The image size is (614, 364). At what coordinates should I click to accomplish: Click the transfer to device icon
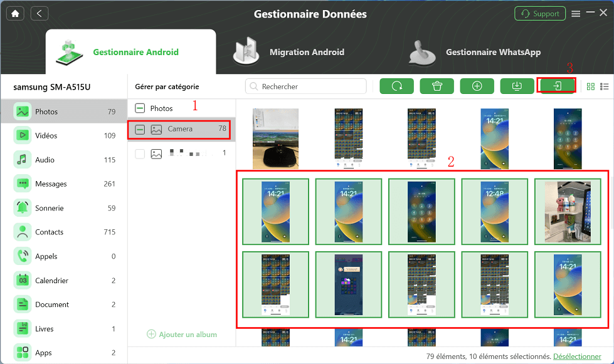[556, 86]
